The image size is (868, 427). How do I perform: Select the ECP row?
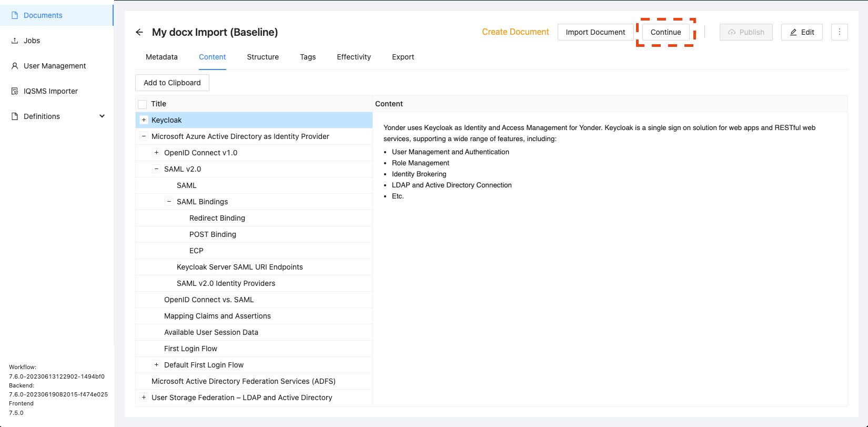point(254,251)
